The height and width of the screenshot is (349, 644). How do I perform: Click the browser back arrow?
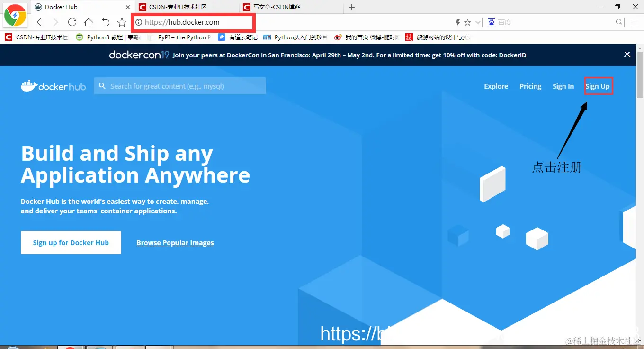40,22
